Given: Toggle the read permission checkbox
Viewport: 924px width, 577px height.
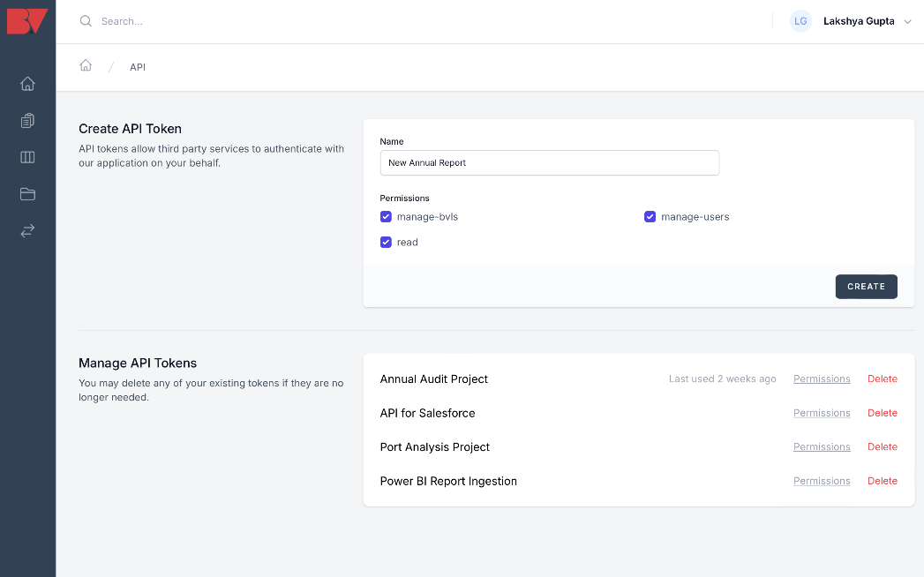Looking at the screenshot, I should point(386,243).
